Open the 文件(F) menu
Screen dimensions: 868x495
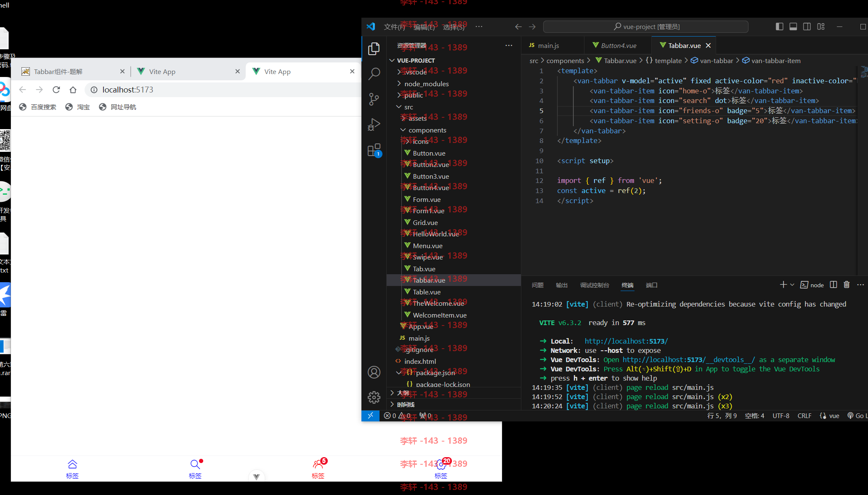[394, 27]
